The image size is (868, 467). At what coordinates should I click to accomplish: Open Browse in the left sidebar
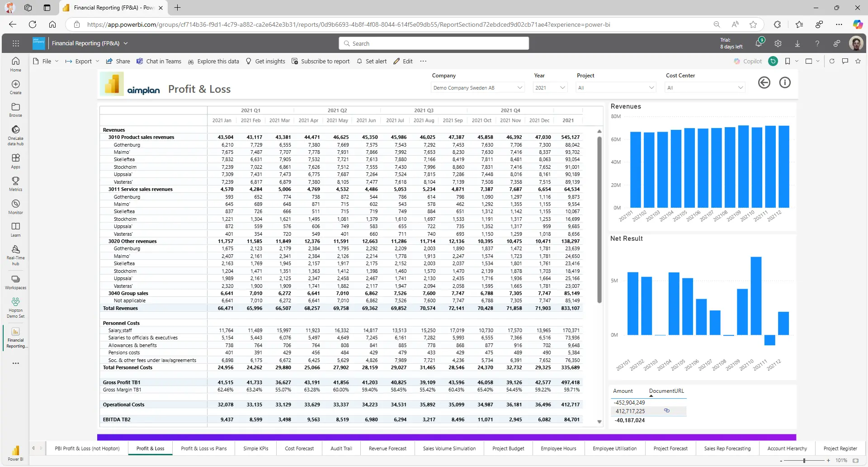click(x=16, y=110)
